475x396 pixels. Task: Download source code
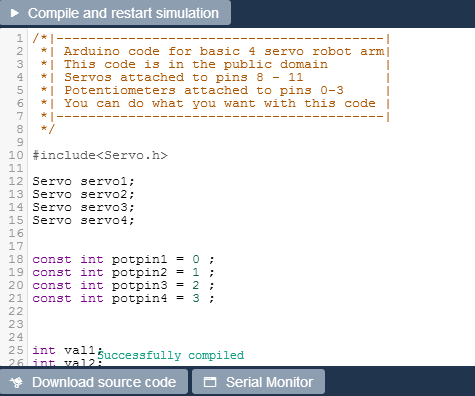coord(94,382)
